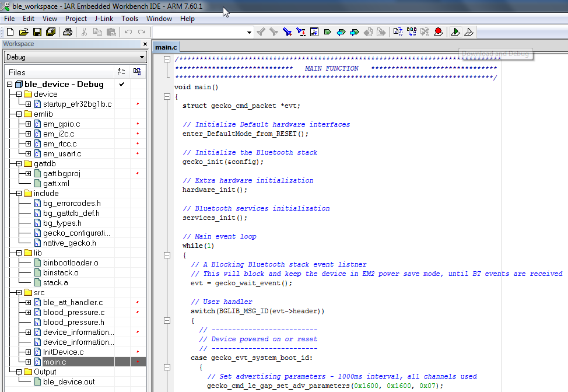
Task: Click the red Toggle Breakpoint icon
Action: pos(438,32)
